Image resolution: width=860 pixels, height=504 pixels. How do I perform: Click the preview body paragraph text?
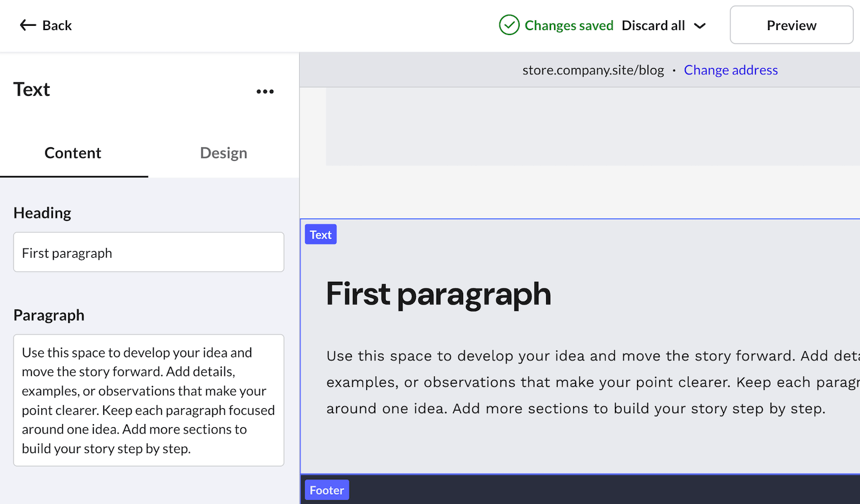593,382
